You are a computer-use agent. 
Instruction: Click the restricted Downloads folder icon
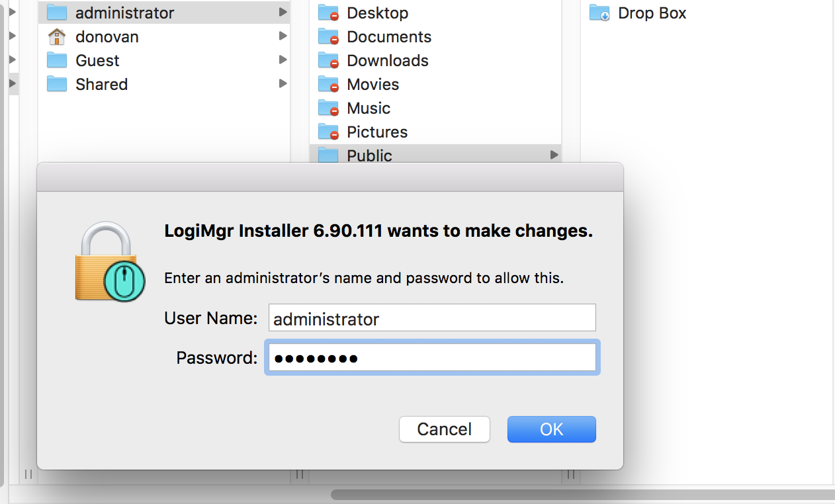(329, 60)
